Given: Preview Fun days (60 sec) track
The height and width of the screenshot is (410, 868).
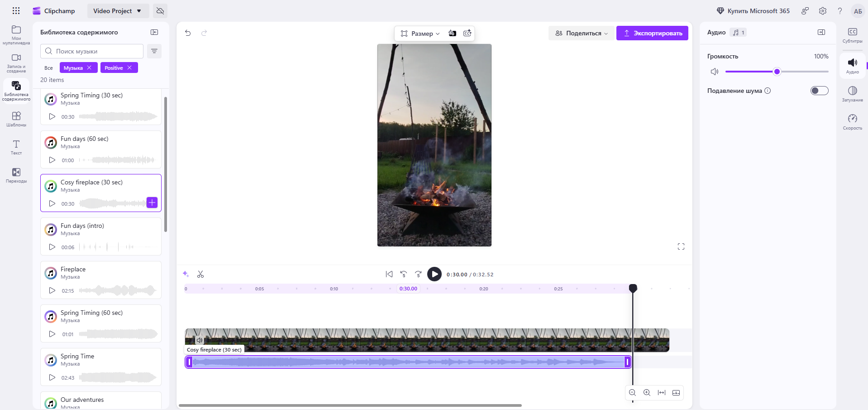Looking at the screenshot, I should 52,160.
